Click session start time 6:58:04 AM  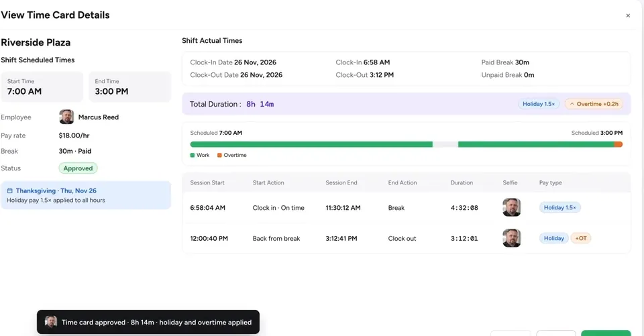[x=207, y=208]
